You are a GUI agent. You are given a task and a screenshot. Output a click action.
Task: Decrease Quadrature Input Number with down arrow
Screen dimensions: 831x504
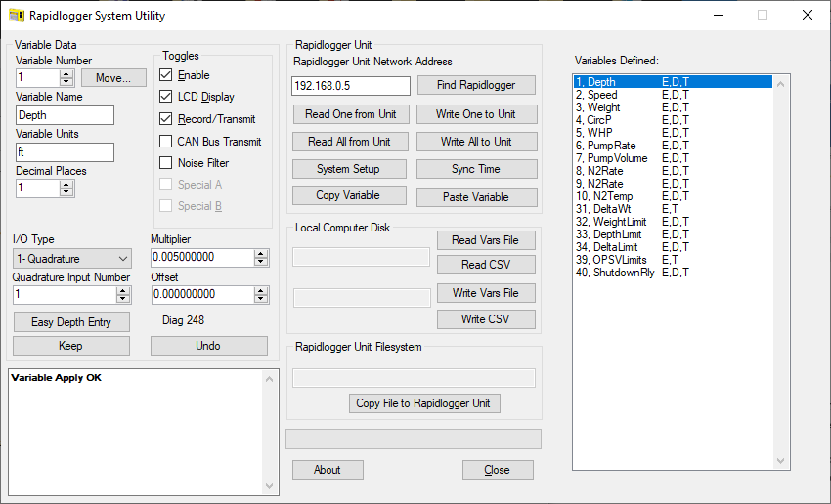click(x=123, y=298)
